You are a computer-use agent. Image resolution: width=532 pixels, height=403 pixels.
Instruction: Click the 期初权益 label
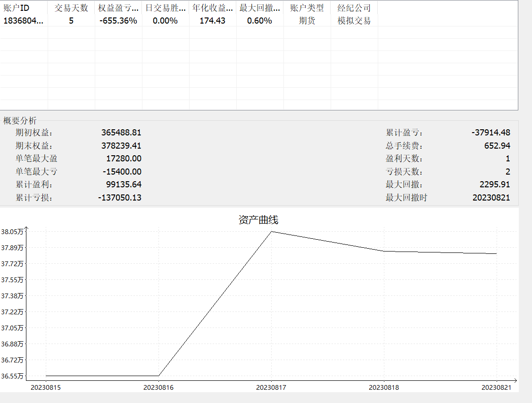coord(34,133)
